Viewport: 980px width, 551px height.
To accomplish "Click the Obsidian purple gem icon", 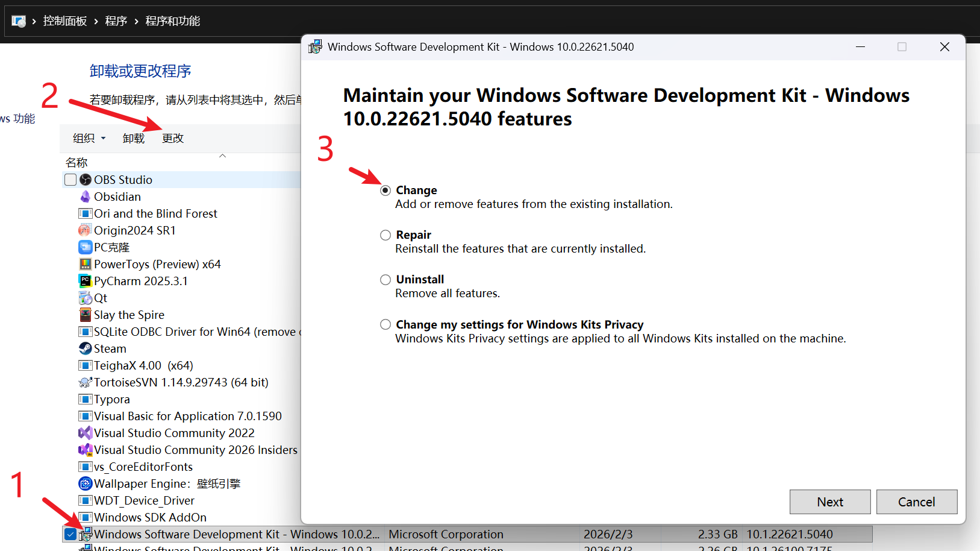I will pos(86,197).
